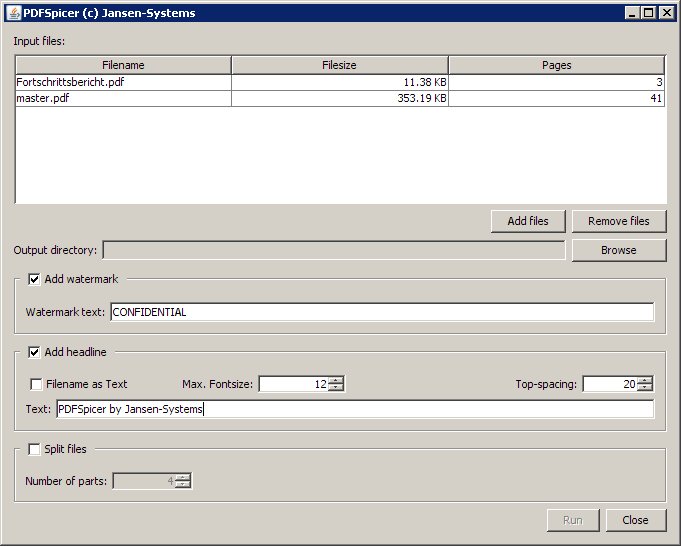Toggle the Add headline checkbox
Image resolution: width=681 pixels, height=546 pixels.
(x=35, y=352)
